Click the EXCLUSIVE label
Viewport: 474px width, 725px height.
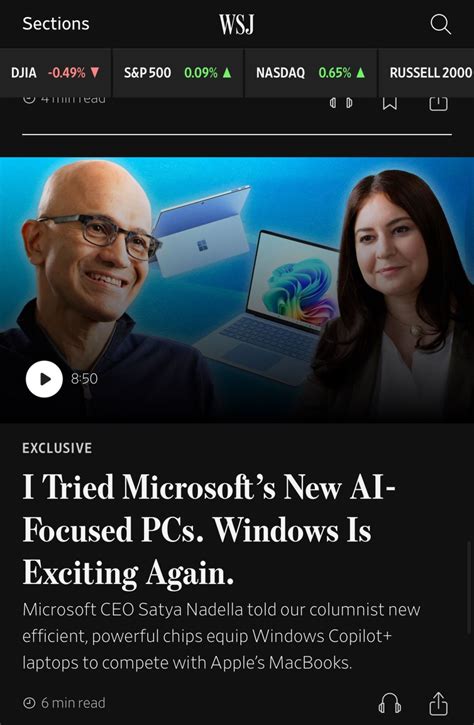coord(57,448)
